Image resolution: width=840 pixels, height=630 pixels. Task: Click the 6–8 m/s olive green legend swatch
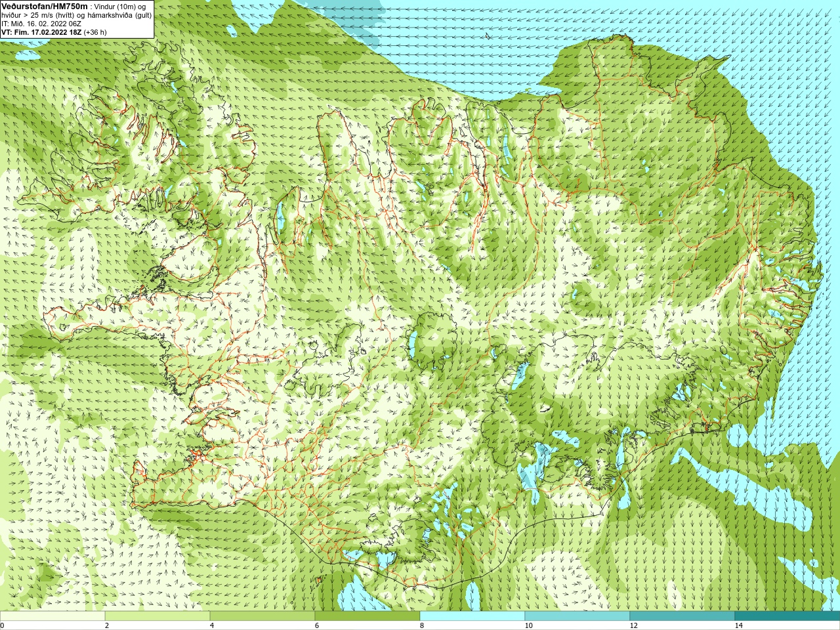(367, 616)
